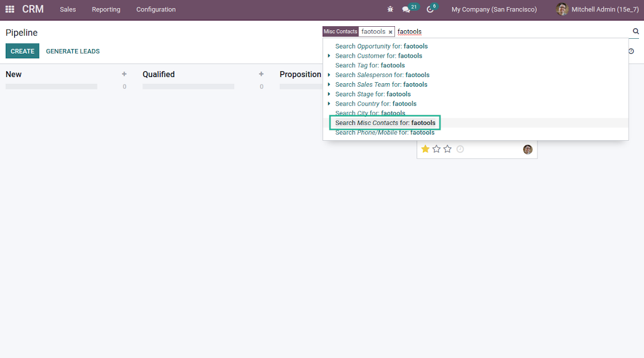Open the activities clock icon

point(430,9)
